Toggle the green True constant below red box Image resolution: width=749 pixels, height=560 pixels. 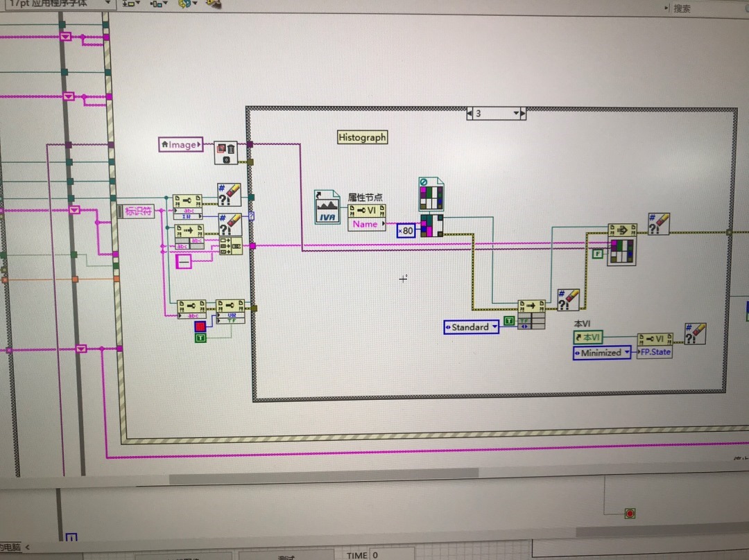pos(200,338)
